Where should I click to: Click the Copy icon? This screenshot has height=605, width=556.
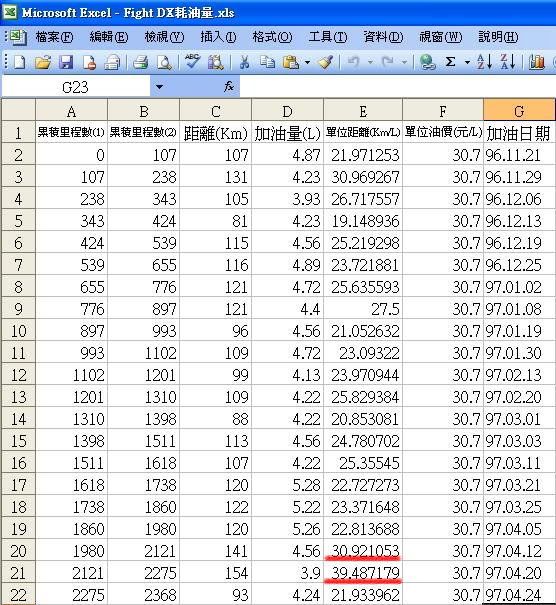(x=267, y=62)
